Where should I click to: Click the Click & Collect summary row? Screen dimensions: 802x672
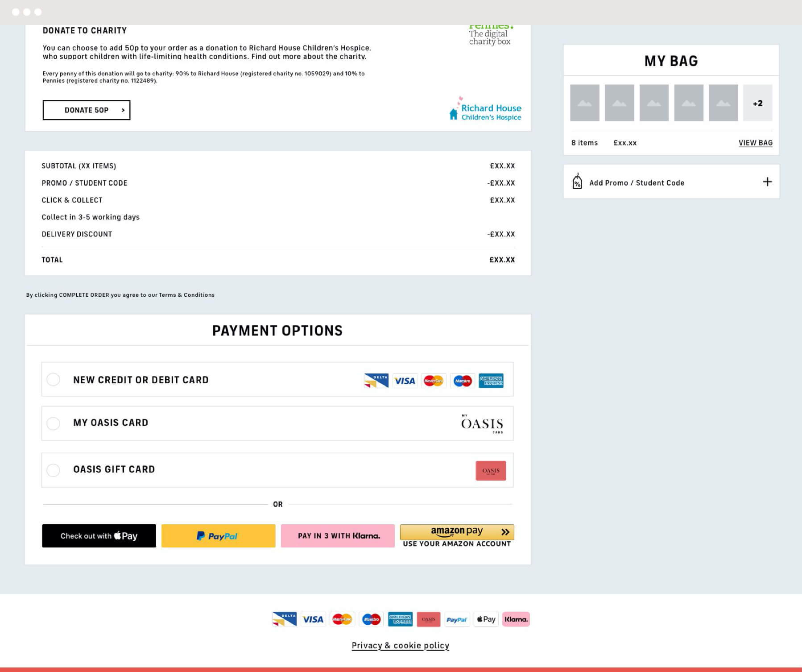click(278, 200)
